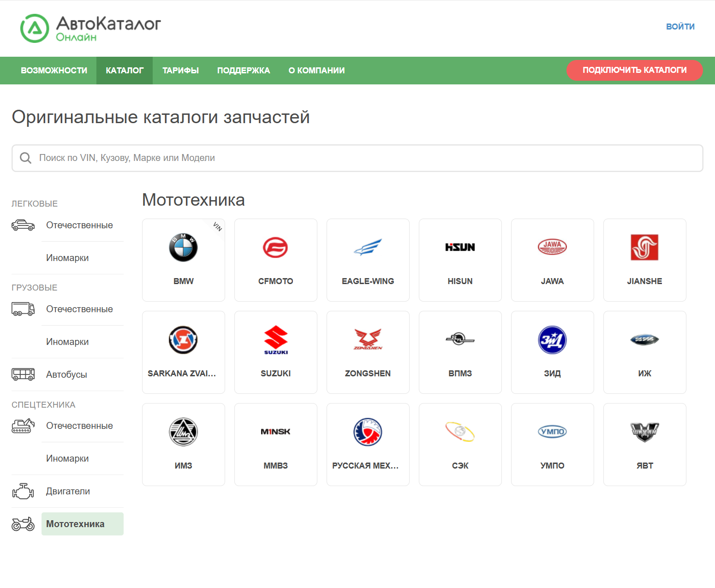
Task: Select the ВПМЗ brand logo
Action: point(460,339)
